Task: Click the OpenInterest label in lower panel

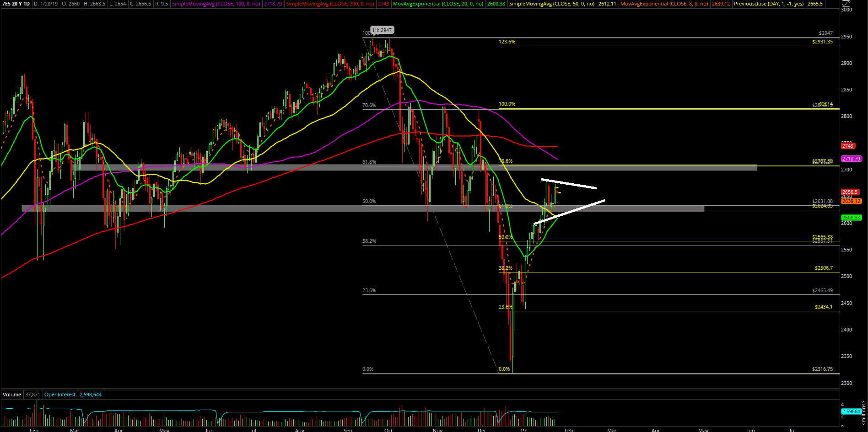Action: point(60,395)
